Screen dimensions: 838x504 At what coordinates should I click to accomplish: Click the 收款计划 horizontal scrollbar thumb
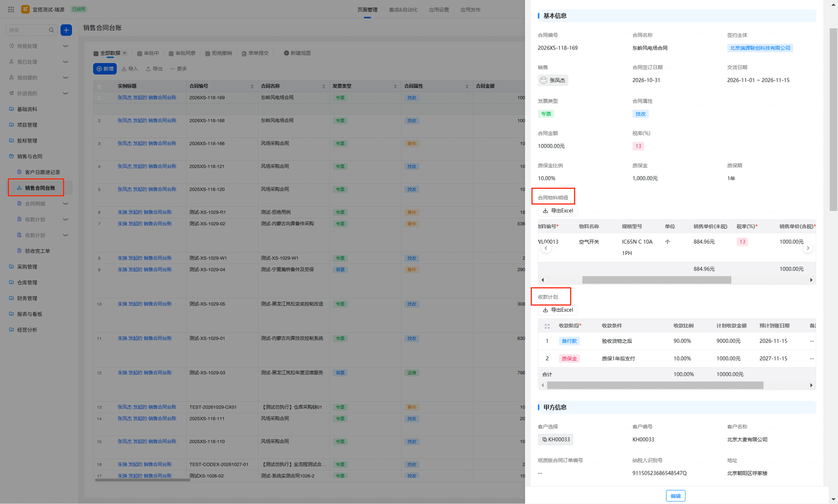[x=655, y=385]
